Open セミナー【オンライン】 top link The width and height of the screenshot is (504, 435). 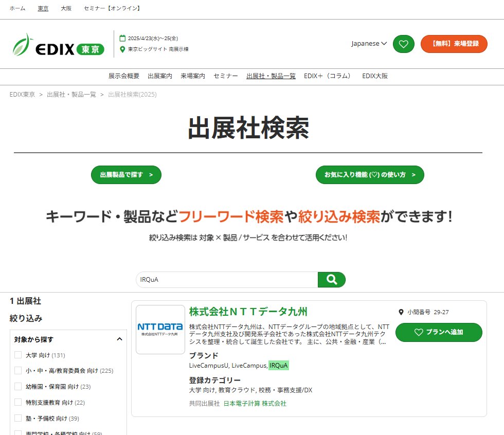point(112,8)
